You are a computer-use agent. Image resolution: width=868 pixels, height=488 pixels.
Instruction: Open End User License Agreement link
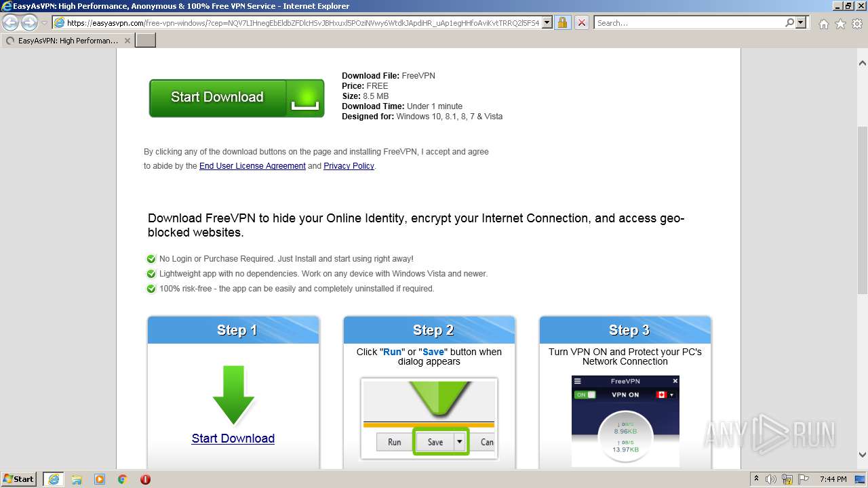coord(252,166)
